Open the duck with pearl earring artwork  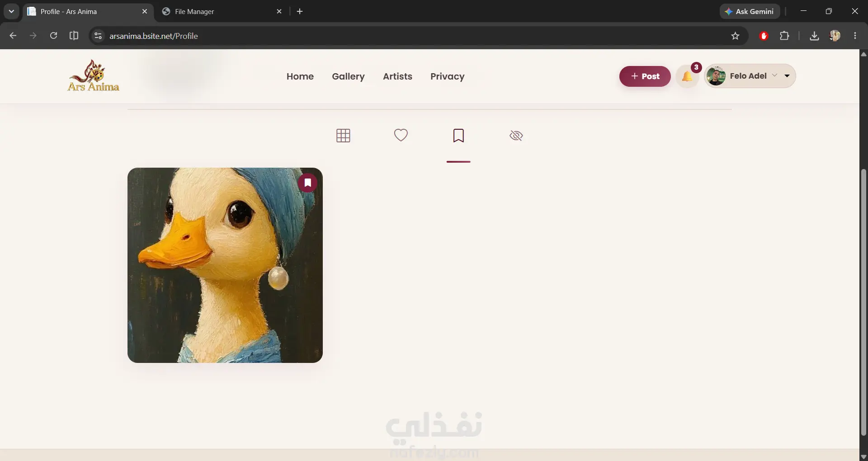[x=225, y=265]
